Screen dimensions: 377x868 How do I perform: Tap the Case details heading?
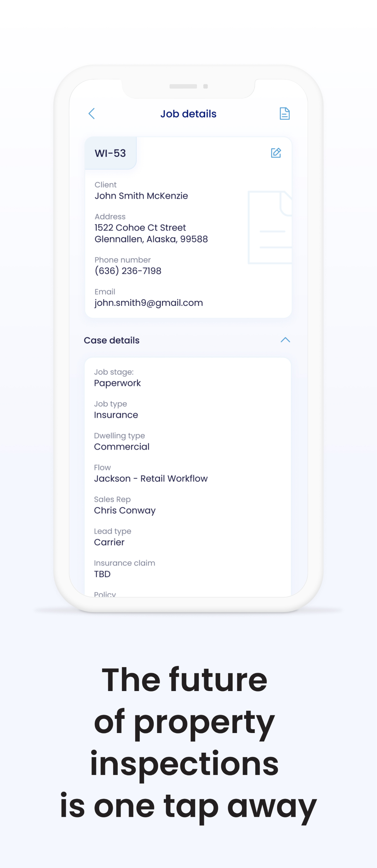click(x=111, y=340)
